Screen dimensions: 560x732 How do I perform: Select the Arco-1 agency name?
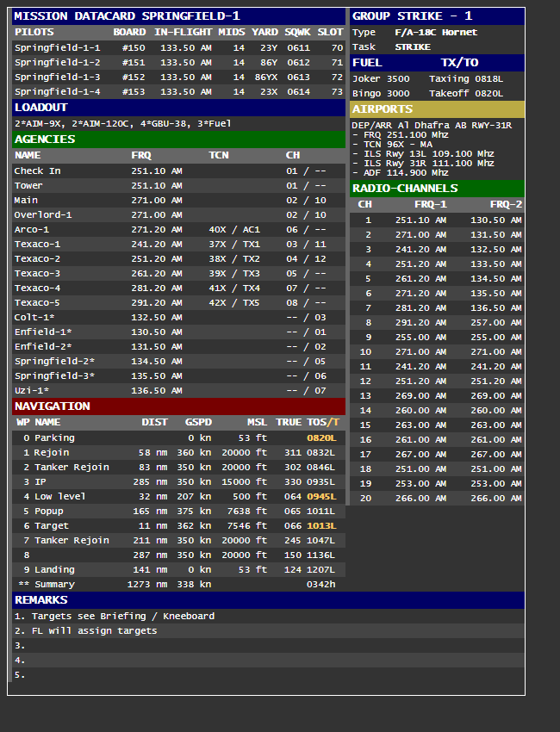point(31,229)
